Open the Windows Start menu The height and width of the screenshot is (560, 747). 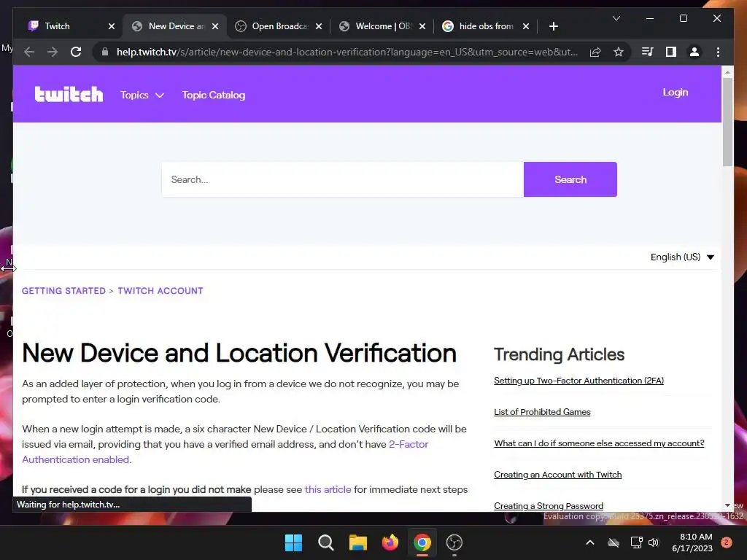(293, 542)
